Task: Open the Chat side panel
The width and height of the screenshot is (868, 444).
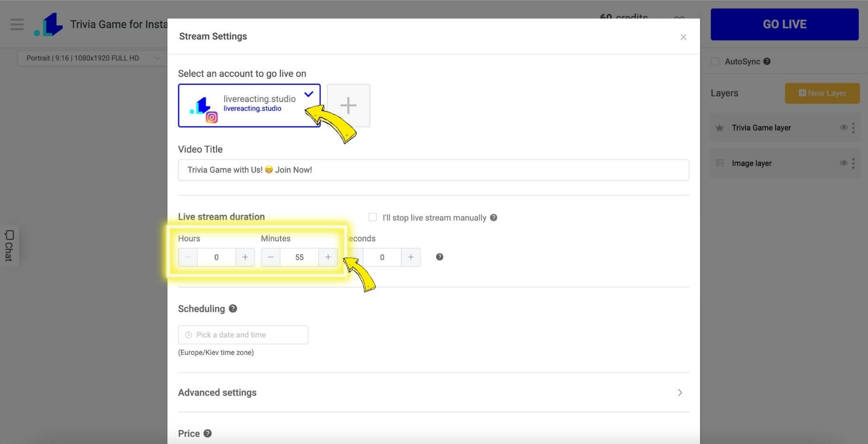Action: point(9,246)
